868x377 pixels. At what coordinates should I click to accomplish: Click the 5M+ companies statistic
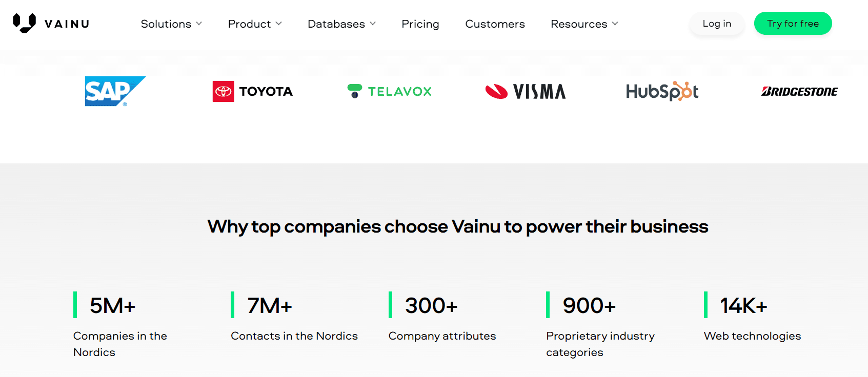112,306
